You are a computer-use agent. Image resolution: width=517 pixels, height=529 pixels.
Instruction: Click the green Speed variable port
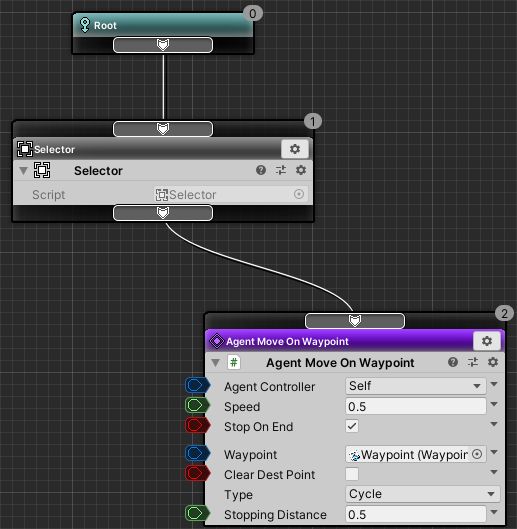point(197,406)
